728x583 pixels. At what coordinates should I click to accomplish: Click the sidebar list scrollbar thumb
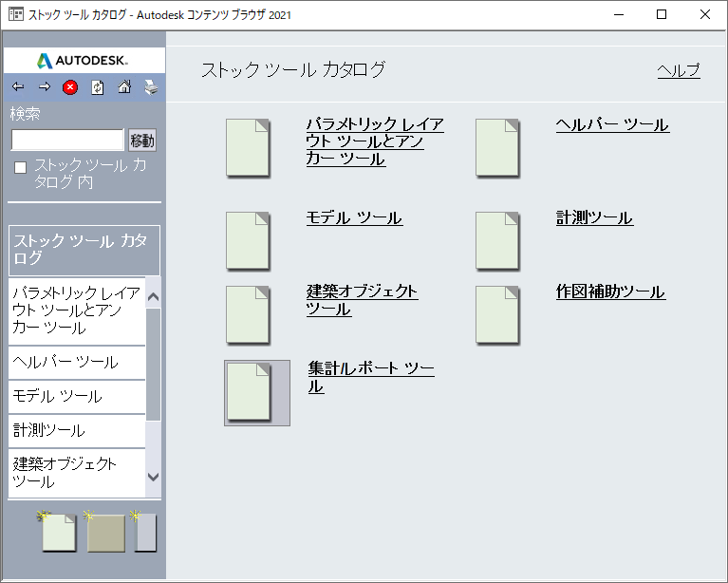pyautogui.click(x=153, y=365)
